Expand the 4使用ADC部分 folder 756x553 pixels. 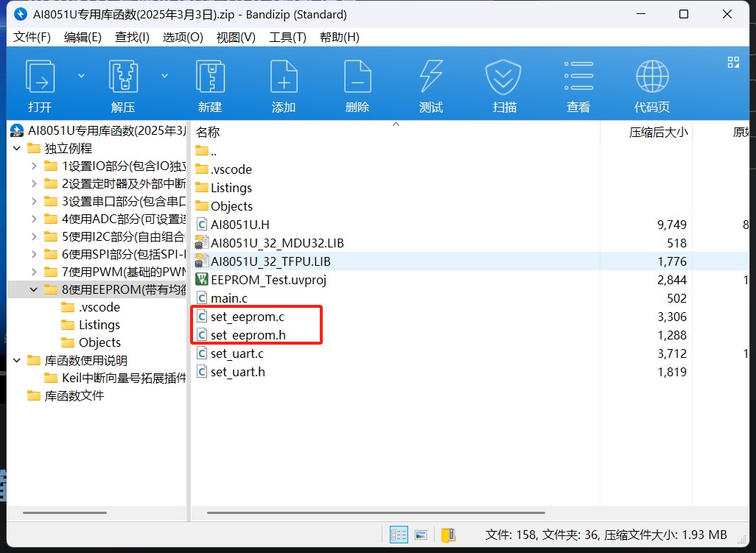coord(34,219)
